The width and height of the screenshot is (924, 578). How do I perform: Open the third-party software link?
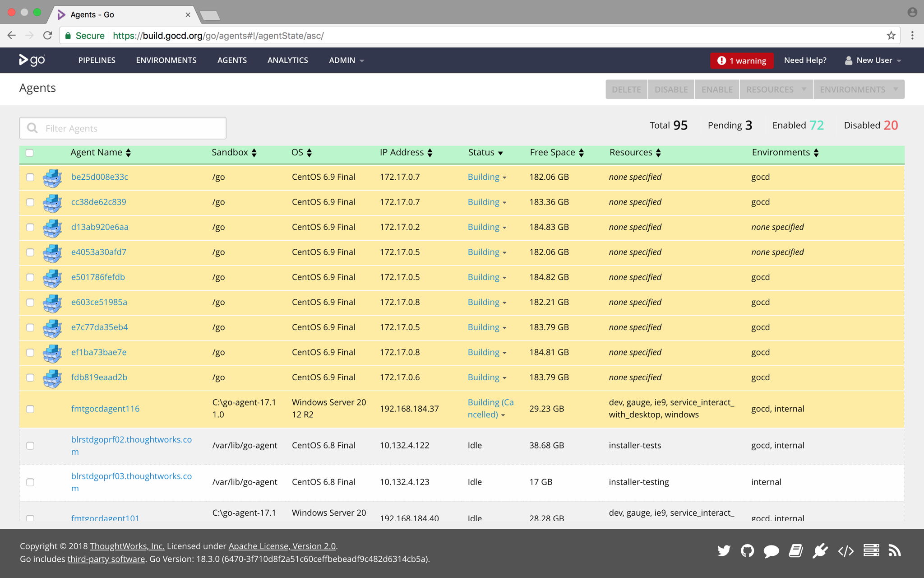click(106, 559)
